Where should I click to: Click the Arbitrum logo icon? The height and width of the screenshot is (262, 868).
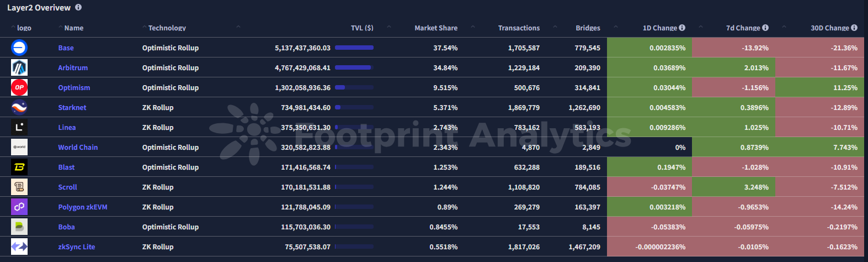19,67
